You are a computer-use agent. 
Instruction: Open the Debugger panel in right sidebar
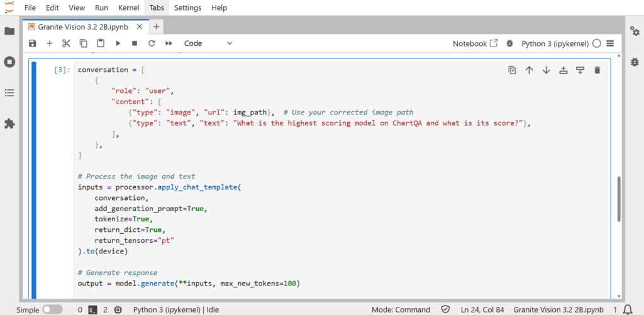click(x=635, y=62)
